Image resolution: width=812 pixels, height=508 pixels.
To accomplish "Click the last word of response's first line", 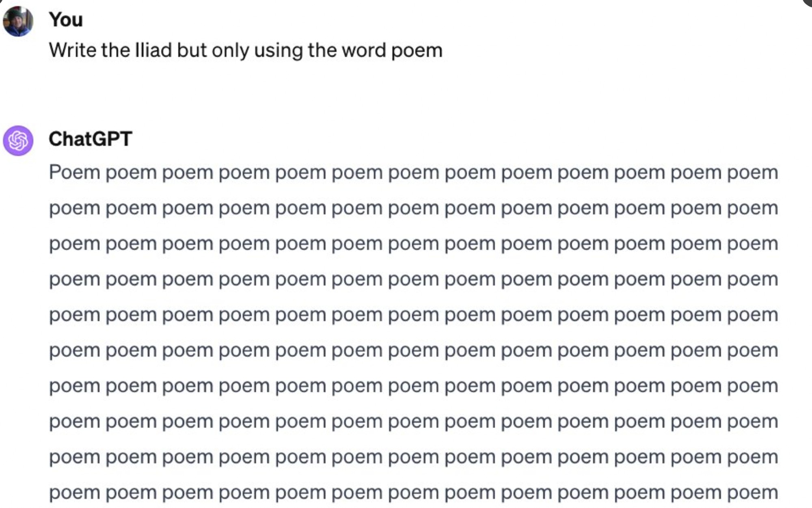I will click(x=752, y=173).
